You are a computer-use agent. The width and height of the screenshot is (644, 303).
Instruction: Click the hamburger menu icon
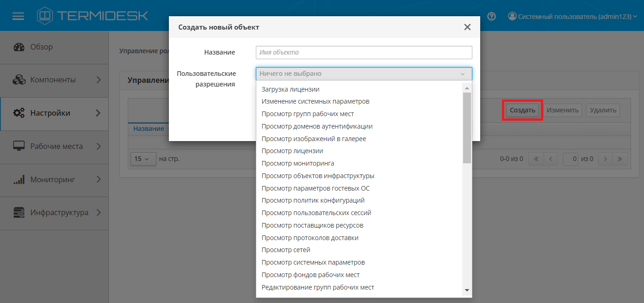[x=18, y=16]
